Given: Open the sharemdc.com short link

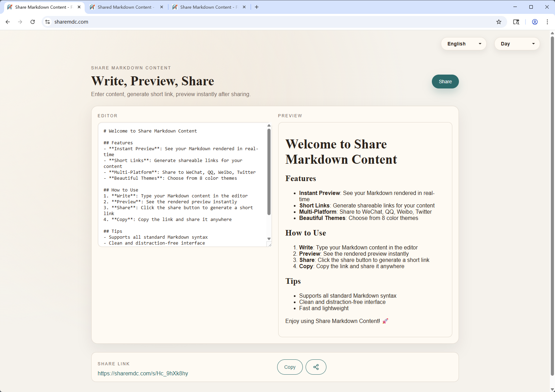Looking at the screenshot, I should [143, 373].
